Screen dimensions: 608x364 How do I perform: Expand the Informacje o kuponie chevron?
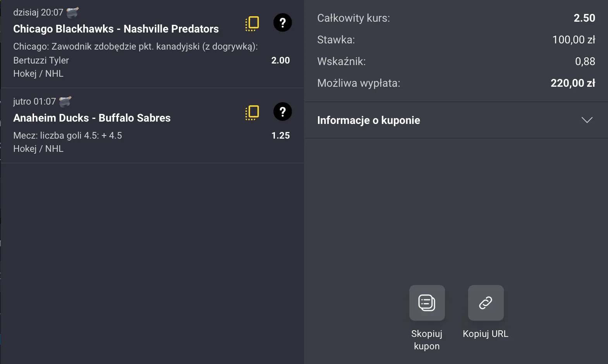tap(587, 120)
